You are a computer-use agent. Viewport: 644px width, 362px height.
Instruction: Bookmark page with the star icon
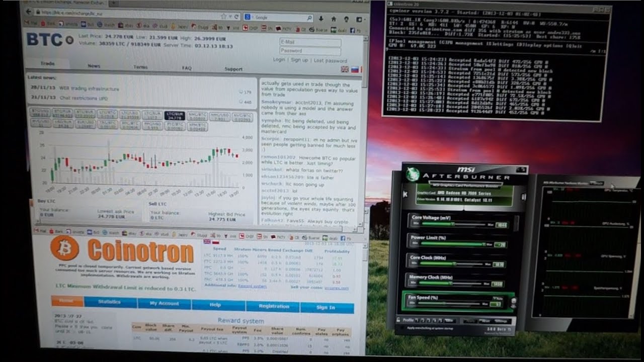click(223, 16)
